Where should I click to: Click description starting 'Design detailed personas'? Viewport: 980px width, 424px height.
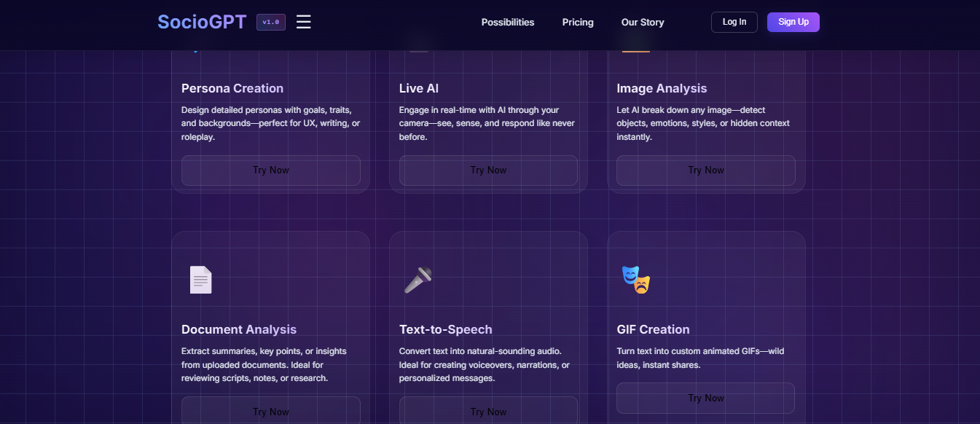(x=271, y=123)
